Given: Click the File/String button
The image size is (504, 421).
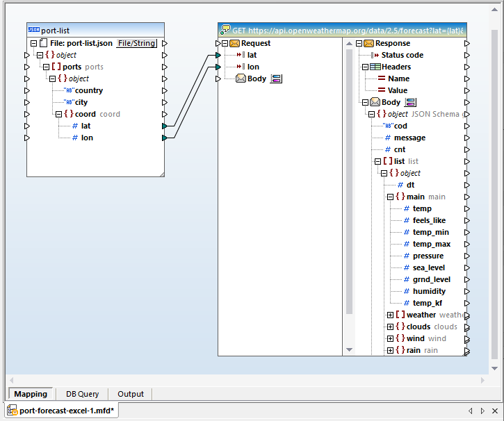Looking at the screenshot, I should 136,43.
